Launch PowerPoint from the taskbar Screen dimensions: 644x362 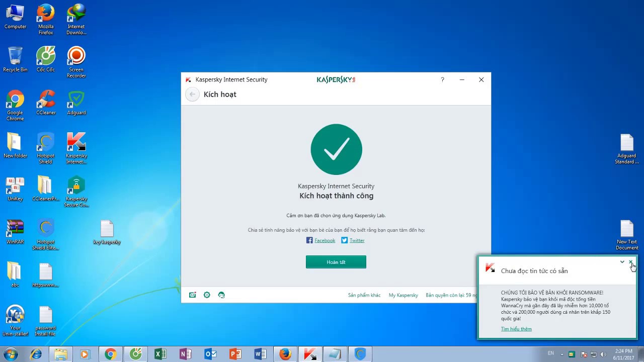pyautogui.click(x=235, y=354)
